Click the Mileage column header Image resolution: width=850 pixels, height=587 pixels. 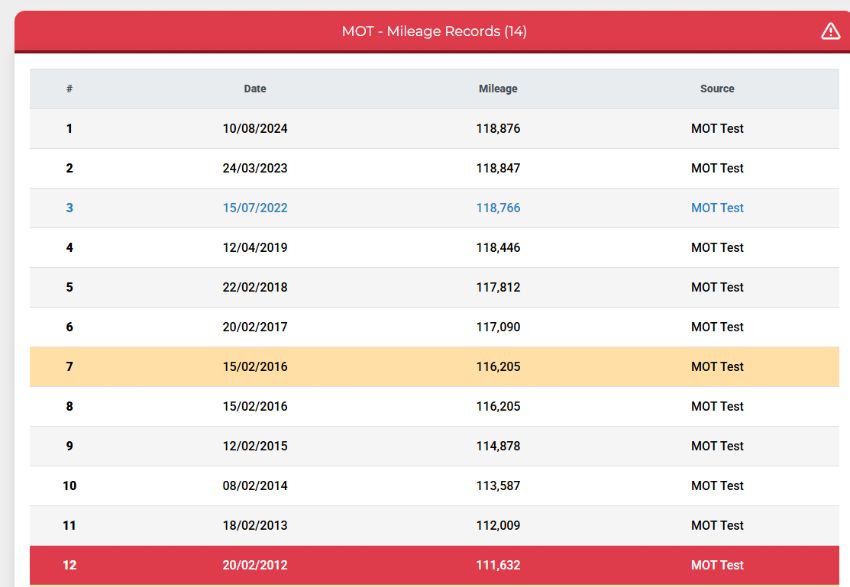[x=498, y=88]
